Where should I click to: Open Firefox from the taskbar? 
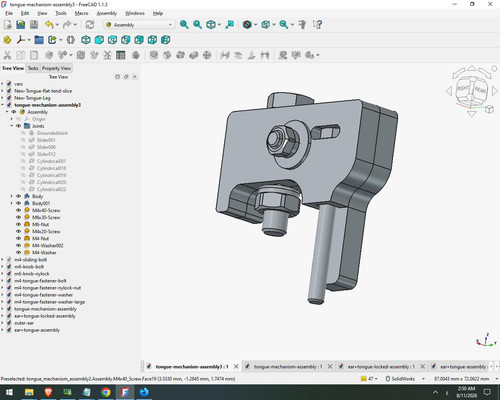tap(144, 392)
